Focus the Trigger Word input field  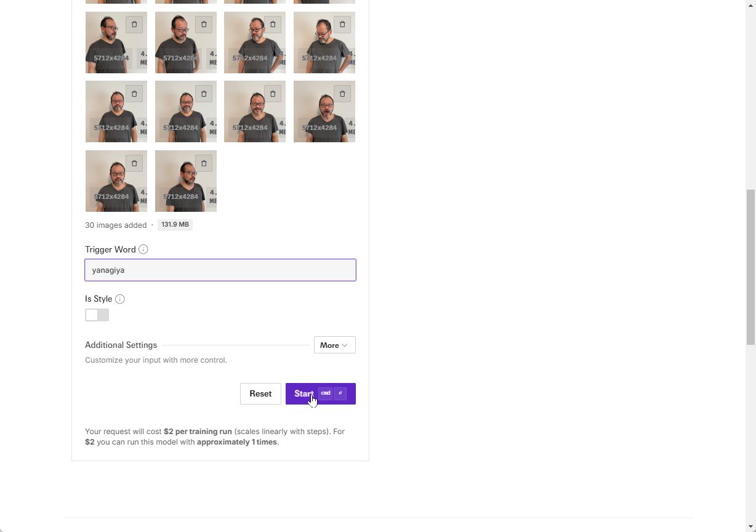(x=220, y=270)
